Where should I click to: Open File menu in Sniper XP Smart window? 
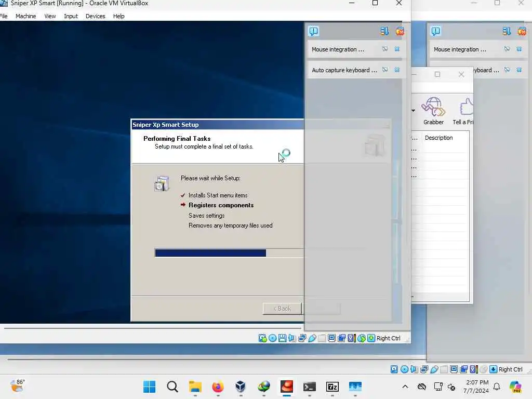[x=4, y=16]
